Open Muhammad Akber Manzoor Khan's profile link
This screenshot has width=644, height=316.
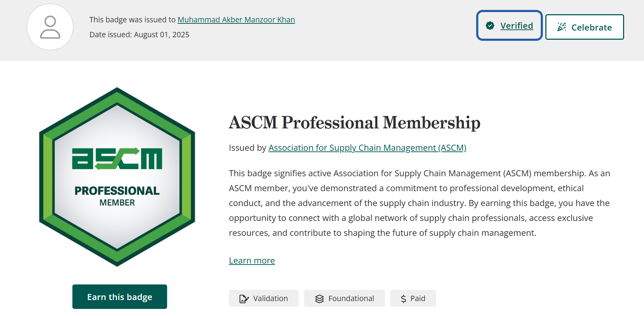236,20
